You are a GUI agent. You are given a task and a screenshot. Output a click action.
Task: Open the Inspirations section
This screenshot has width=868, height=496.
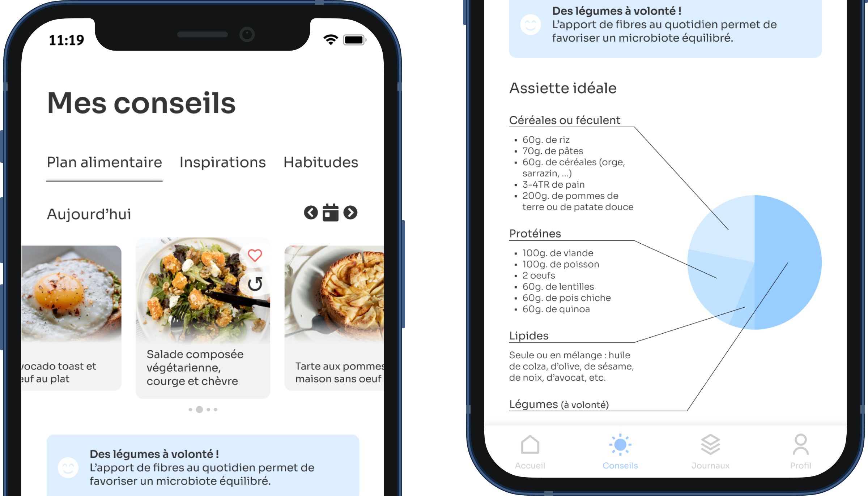(222, 162)
